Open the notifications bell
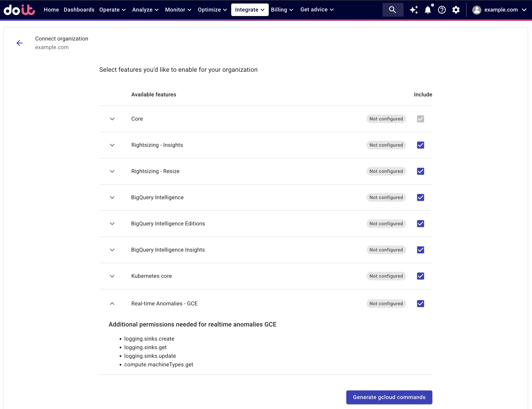532x409 pixels. pyautogui.click(x=428, y=10)
